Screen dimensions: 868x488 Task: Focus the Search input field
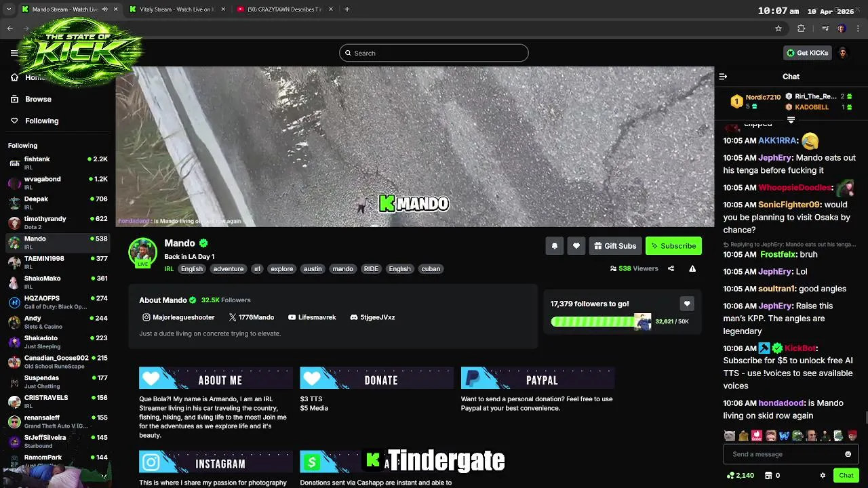[434, 53]
